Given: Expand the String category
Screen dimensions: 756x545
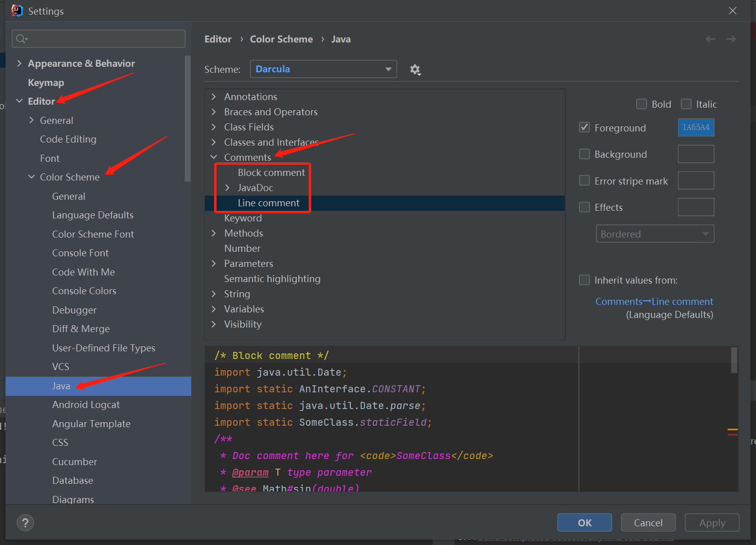Looking at the screenshot, I should [x=214, y=294].
